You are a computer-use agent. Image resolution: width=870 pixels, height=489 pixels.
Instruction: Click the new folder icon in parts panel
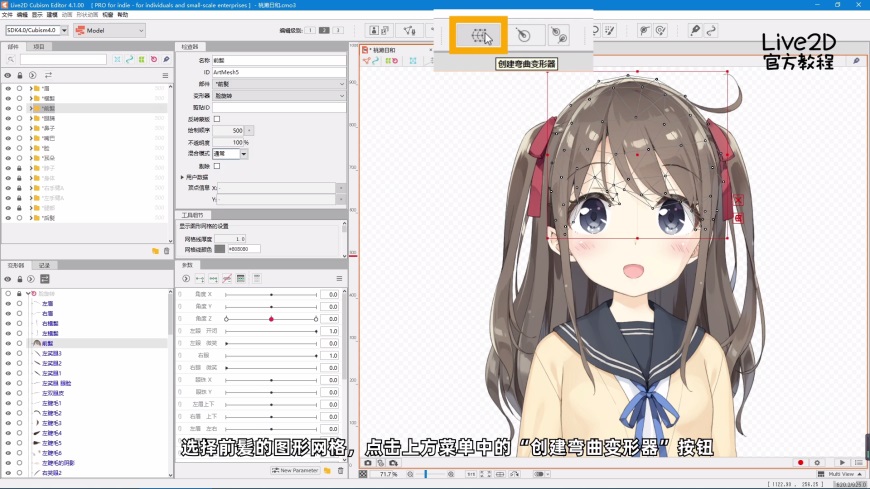[155, 251]
